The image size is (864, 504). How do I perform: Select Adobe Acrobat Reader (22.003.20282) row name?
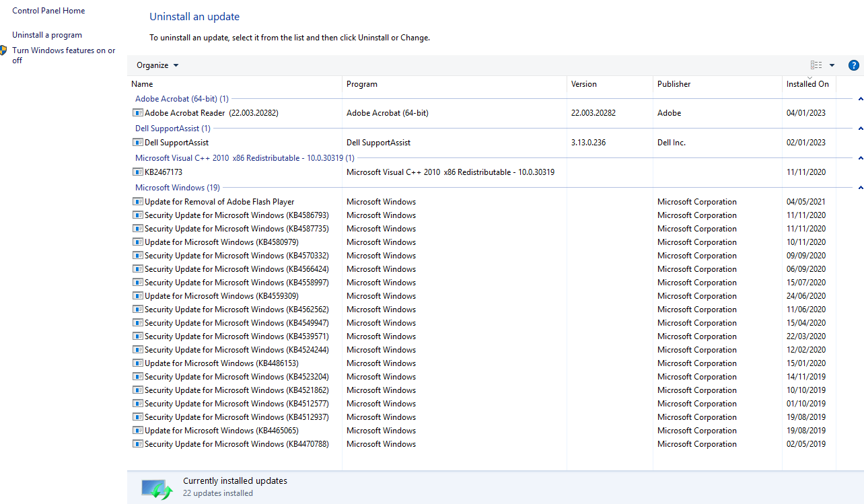pos(211,113)
